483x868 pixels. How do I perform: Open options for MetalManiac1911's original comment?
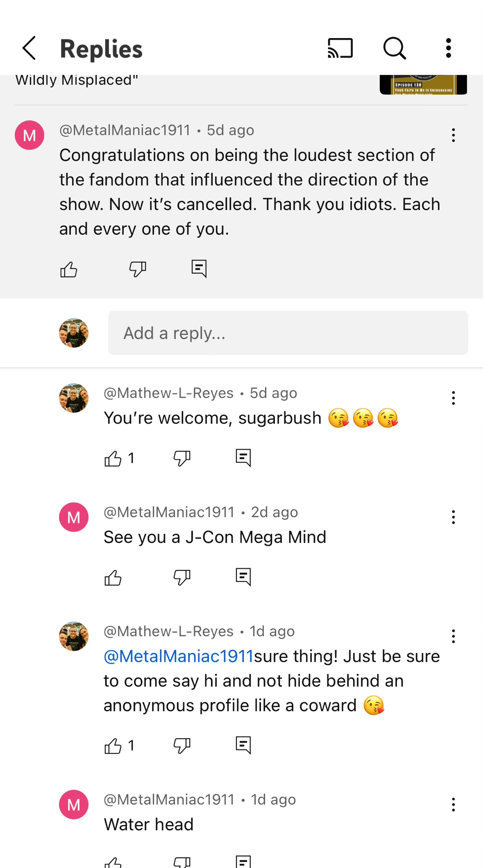coord(453,135)
